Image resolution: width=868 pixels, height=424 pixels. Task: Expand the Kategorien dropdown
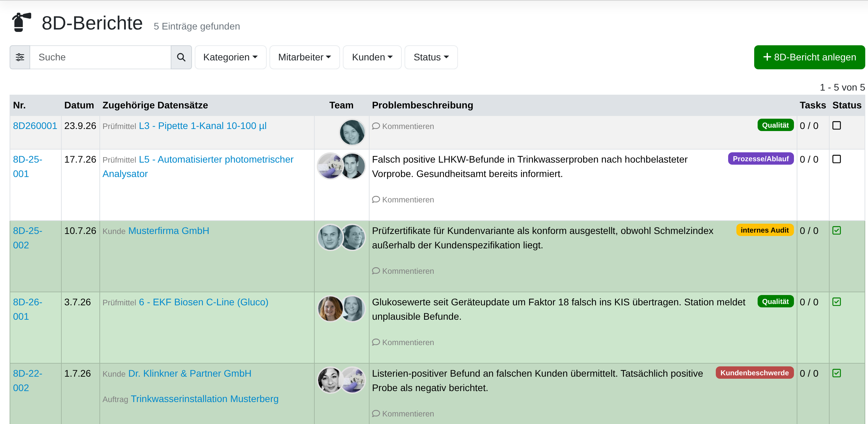[230, 57]
